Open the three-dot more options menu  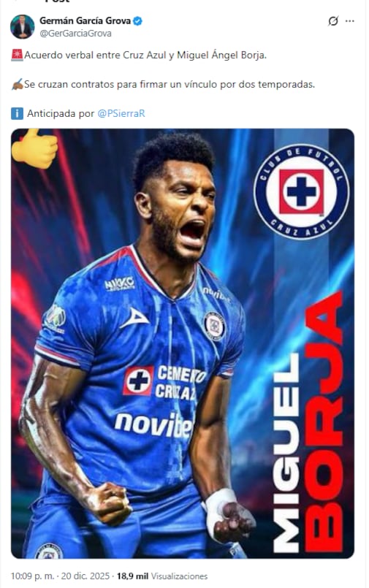click(350, 21)
